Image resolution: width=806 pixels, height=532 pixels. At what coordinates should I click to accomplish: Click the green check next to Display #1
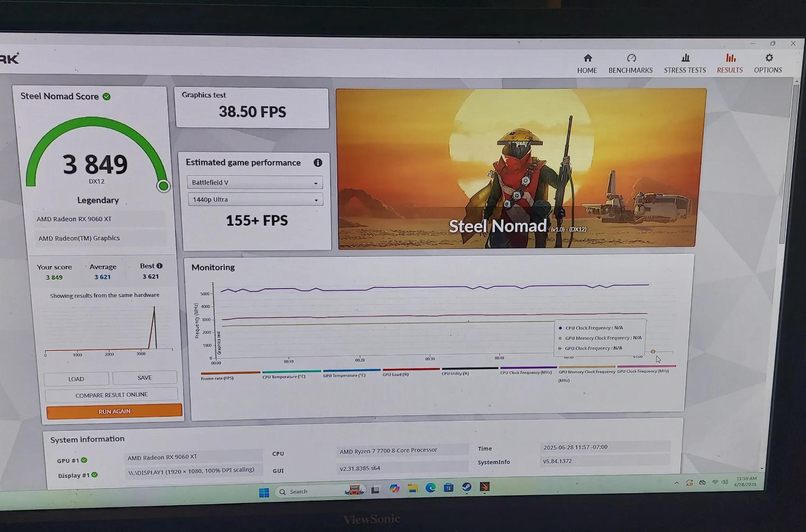click(x=94, y=475)
